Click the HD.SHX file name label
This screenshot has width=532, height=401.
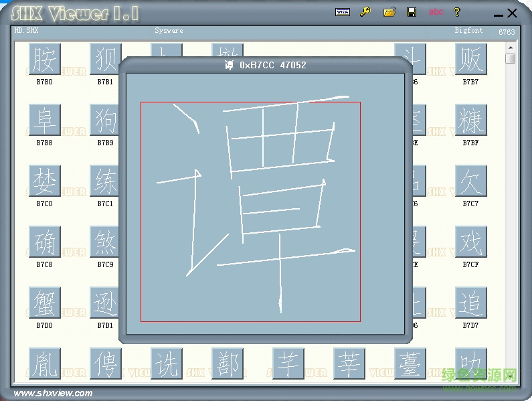pos(27,31)
